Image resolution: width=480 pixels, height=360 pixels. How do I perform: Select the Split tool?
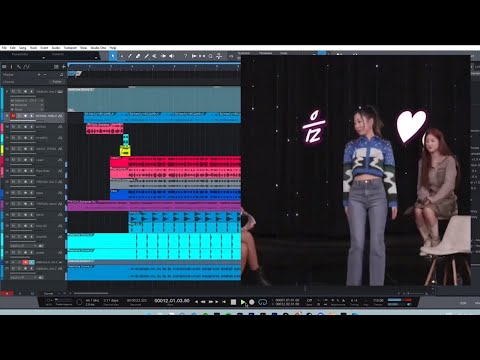(130, 56)
